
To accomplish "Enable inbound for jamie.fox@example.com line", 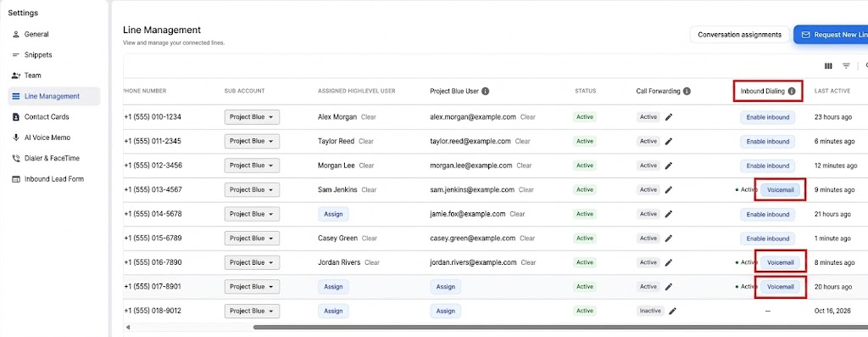I will pos(767,214).
